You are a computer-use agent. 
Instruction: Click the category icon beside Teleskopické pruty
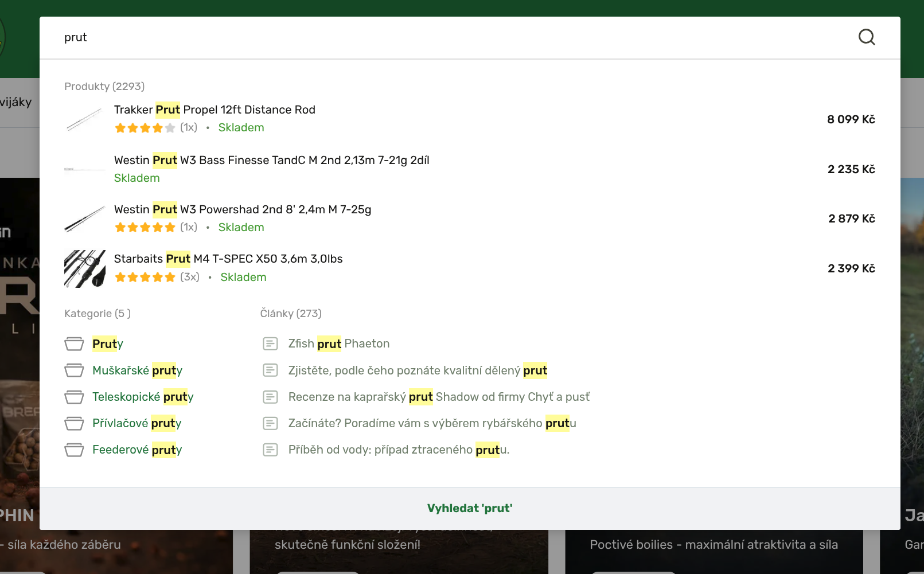coord(74,397)
